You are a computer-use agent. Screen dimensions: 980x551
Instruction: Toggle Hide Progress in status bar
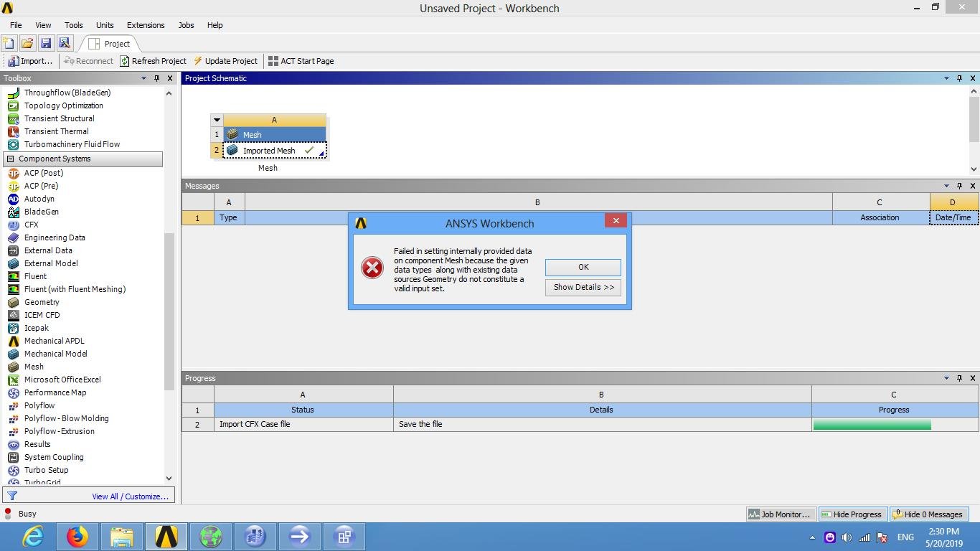point(852,514)
